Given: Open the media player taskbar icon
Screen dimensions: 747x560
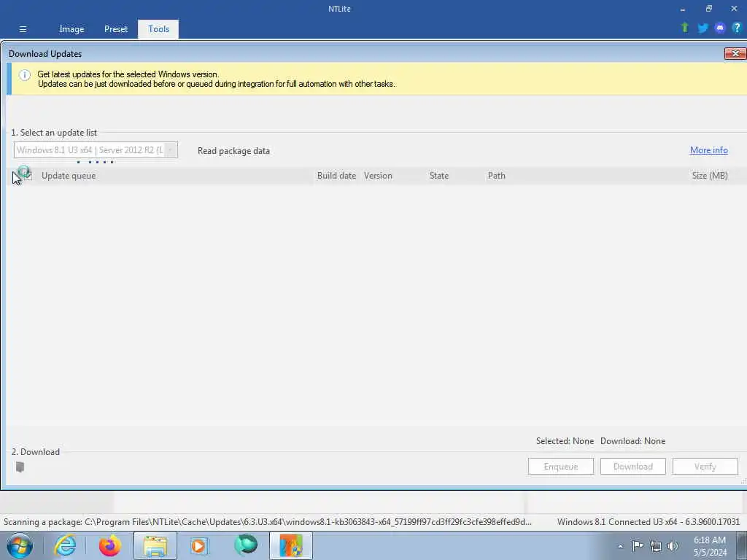Looking at the screenshot, I should (x=199, y=545).
